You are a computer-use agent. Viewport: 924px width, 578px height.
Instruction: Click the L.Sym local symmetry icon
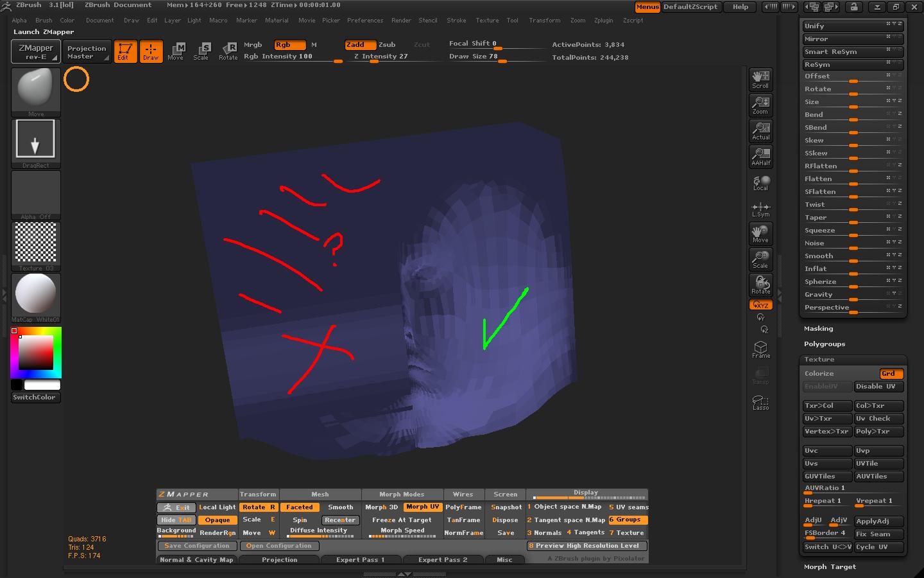[x=760, y=209]
